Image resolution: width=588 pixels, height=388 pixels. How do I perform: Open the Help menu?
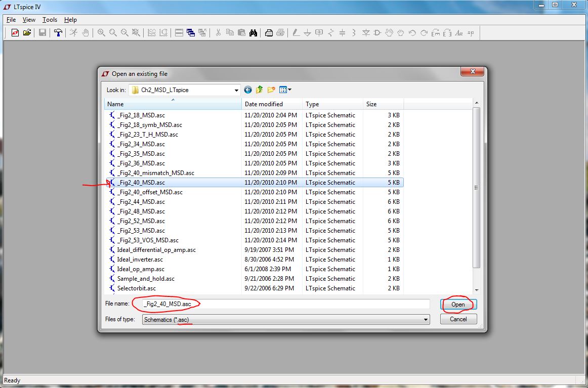point(70,20)
